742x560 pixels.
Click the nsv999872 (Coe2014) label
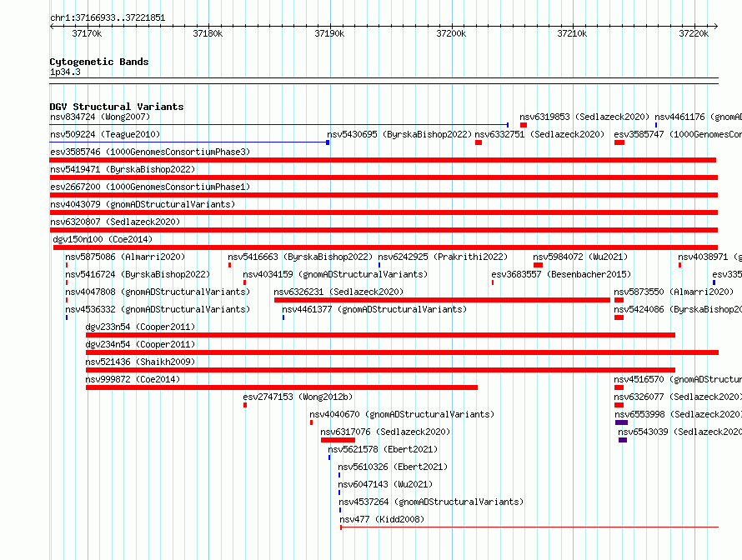click(133, 379)
